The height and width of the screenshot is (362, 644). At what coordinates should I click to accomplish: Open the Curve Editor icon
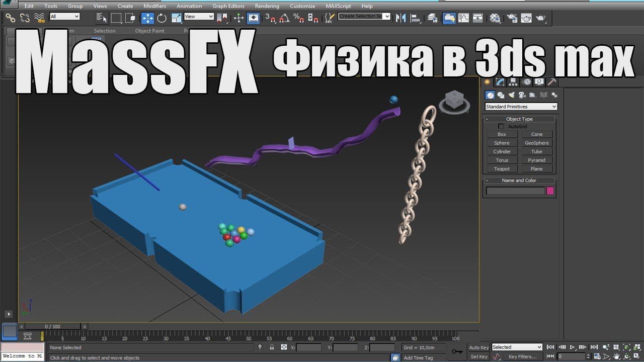[463, 18]
